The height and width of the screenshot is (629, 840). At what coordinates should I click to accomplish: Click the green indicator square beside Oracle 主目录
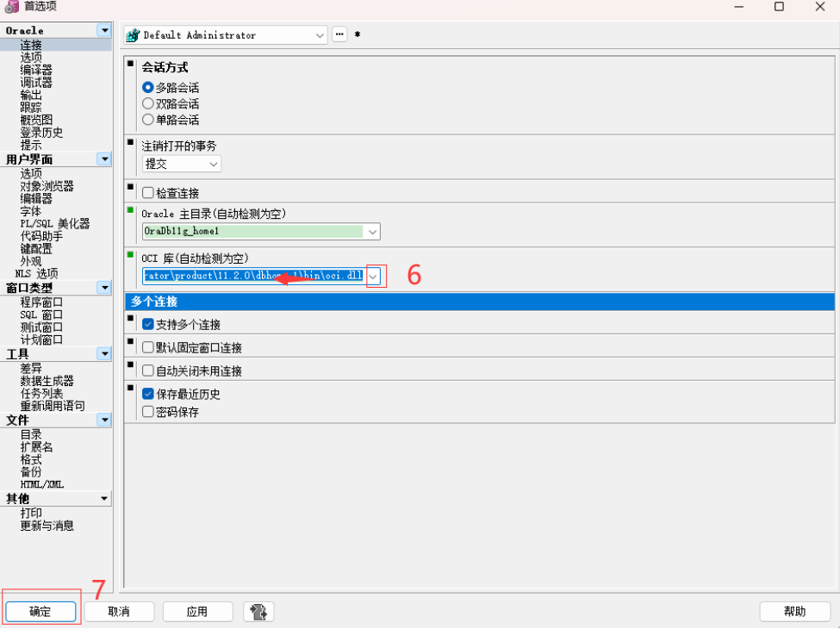coord(131,210)
